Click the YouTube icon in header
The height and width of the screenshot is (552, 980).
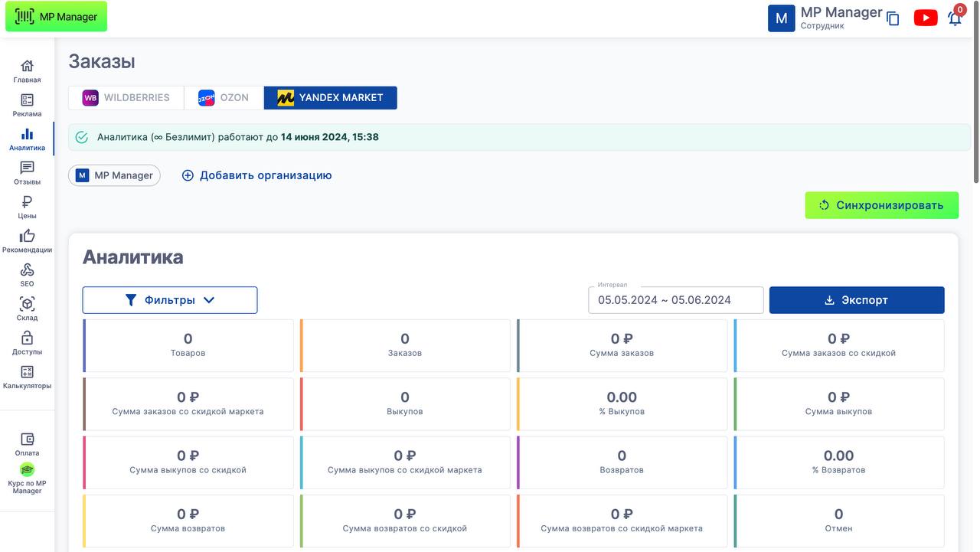tap(925, 18)
